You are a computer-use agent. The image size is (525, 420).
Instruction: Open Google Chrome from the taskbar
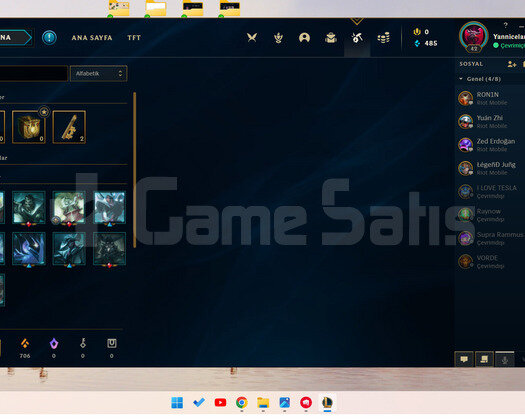click(242, 403)
